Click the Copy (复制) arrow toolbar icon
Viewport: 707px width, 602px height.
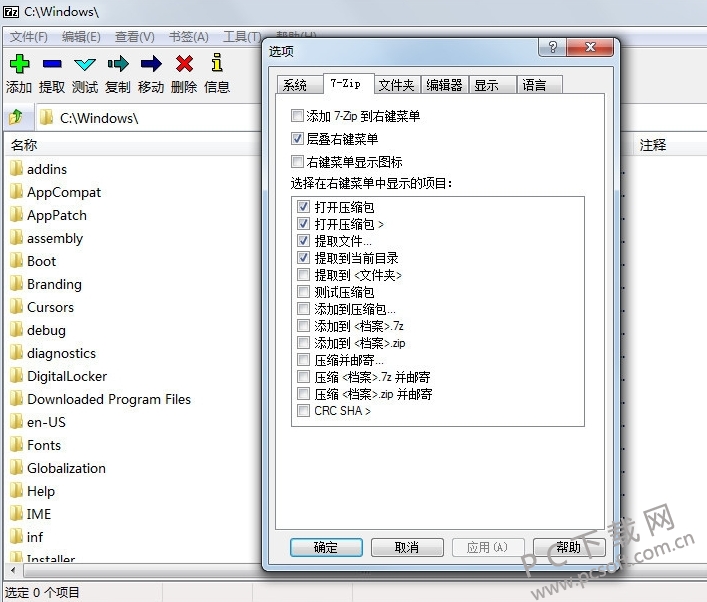coord(118,64)
